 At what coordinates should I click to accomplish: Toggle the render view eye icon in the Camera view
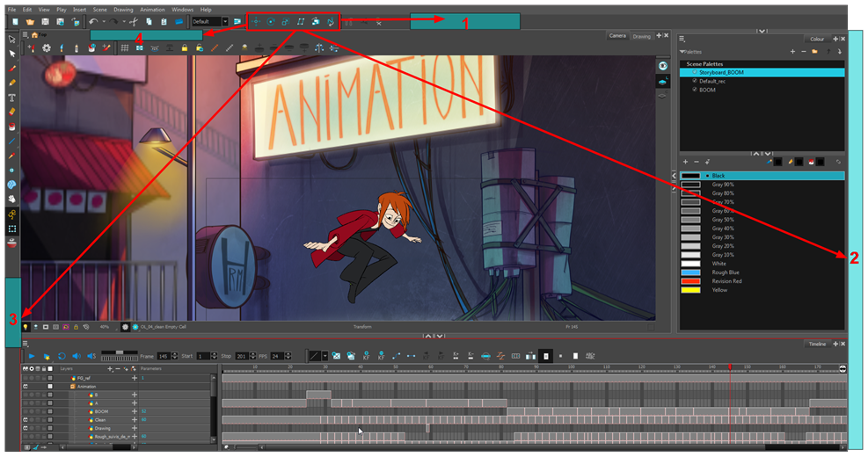tap(662, 66)
